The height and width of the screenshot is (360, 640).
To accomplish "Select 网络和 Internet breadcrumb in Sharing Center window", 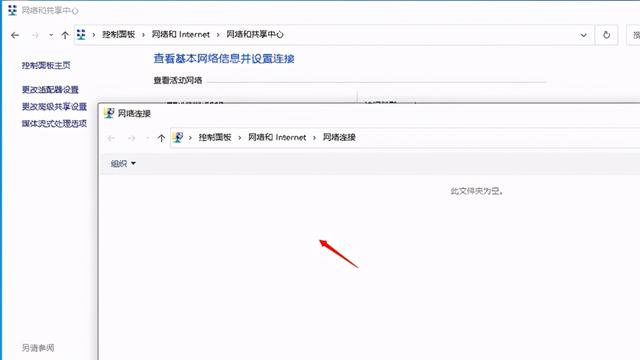I will 180,35.
